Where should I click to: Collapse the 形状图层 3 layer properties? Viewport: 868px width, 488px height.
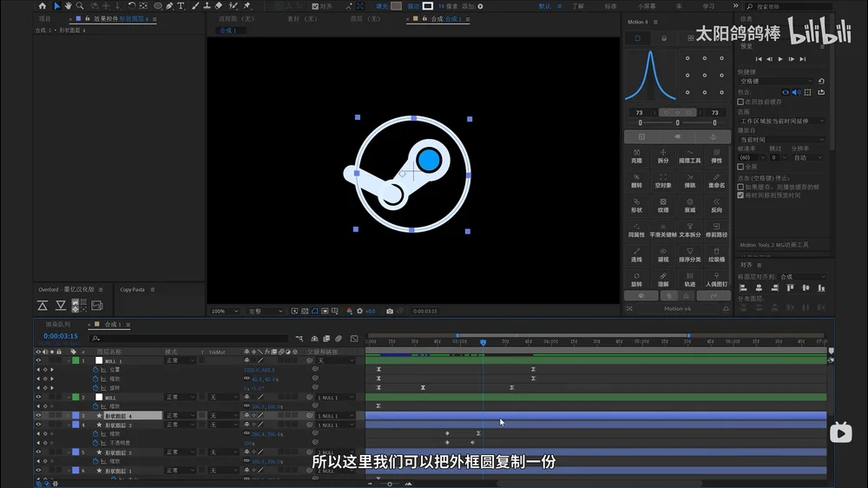(x=69, y=425)
